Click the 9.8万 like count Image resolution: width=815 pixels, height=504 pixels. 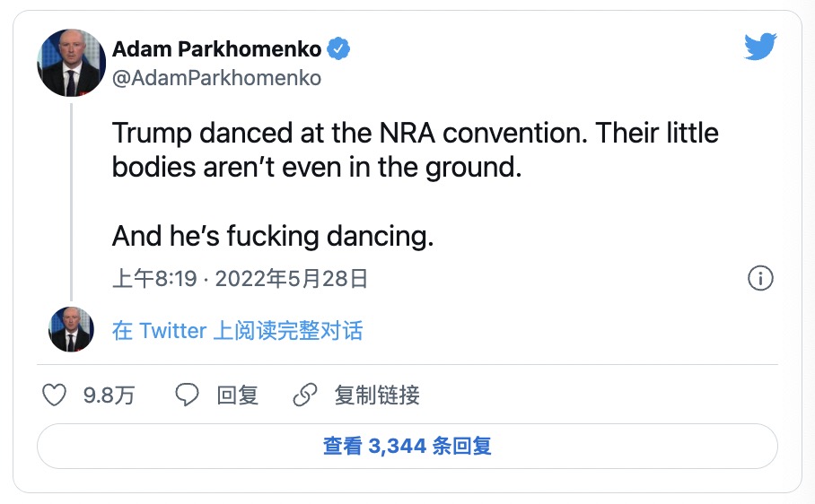point(109,395)
